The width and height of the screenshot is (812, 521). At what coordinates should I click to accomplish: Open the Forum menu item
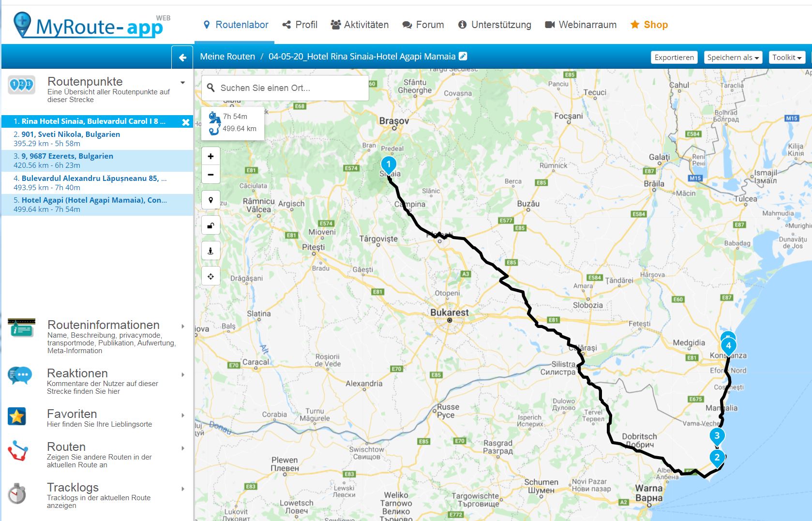[423, 25]
